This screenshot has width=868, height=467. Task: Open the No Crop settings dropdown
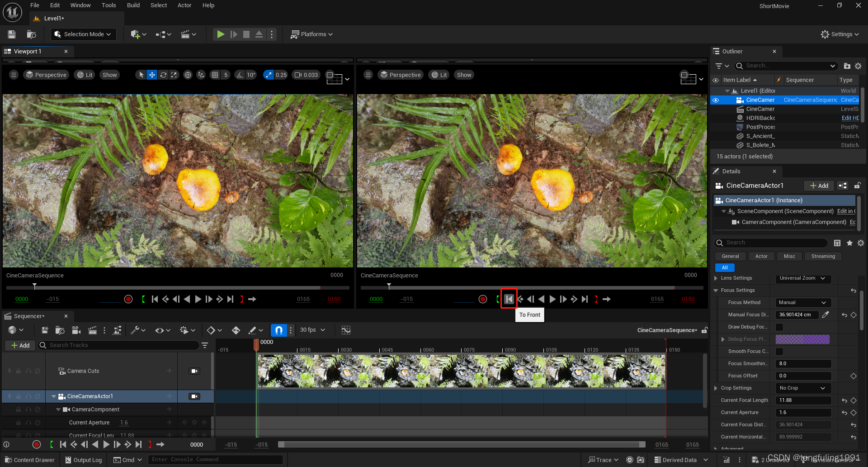click(803, 388)
